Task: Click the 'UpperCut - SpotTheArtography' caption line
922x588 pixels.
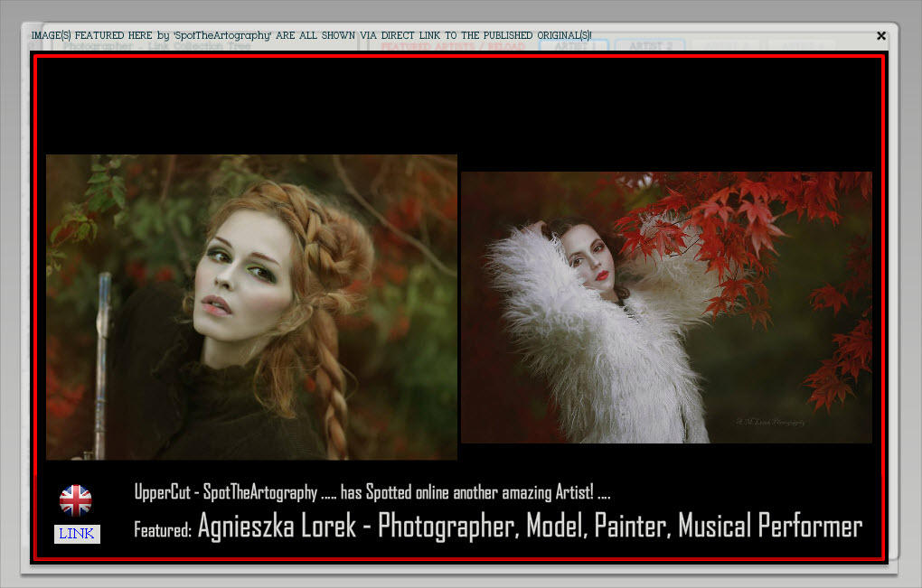Action: pyautogui.click(x=372, y=492)
